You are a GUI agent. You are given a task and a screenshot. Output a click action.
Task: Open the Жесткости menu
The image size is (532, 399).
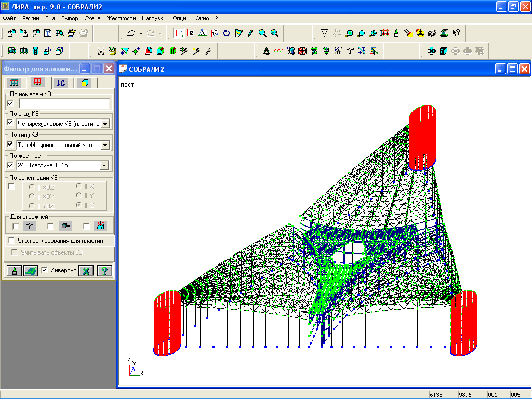[121, 18]
